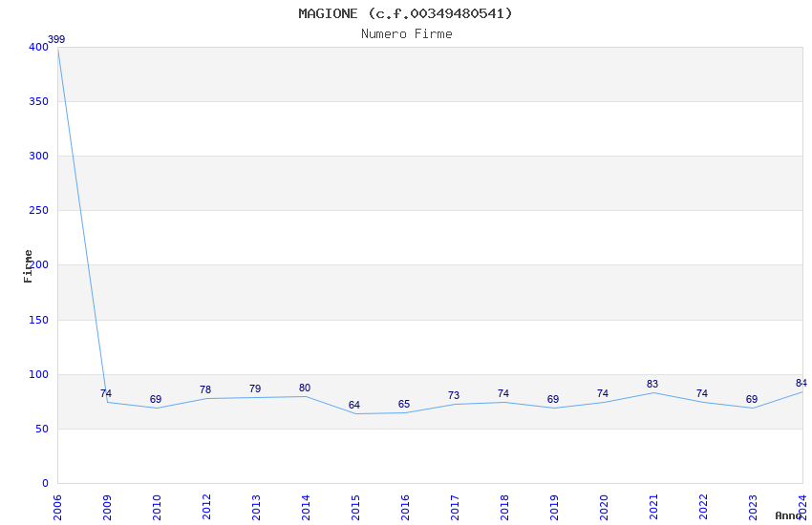Click the x-axis year label 2009
This screenshot has height=525, width=812.
coord(107,507)
